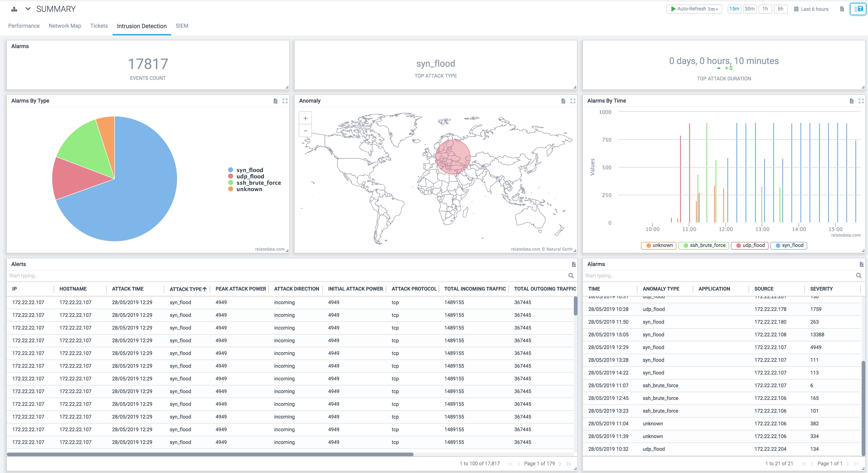The image size is (868, 473).
Task: Sort Alerts by IP column header
Action: click(15, 289)
